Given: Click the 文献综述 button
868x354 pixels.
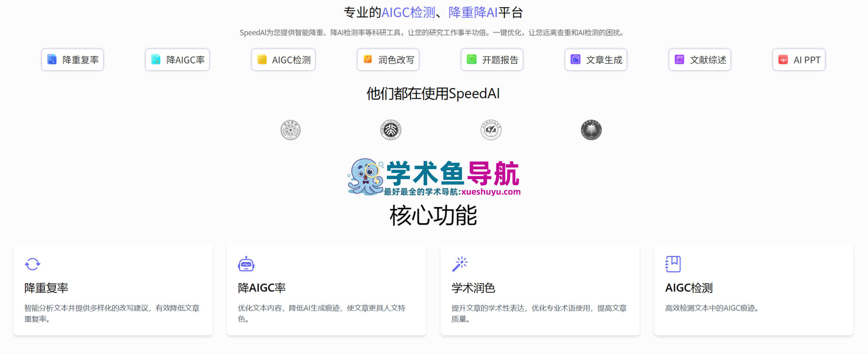Looking at the screenshot, I should coord(699,59).
